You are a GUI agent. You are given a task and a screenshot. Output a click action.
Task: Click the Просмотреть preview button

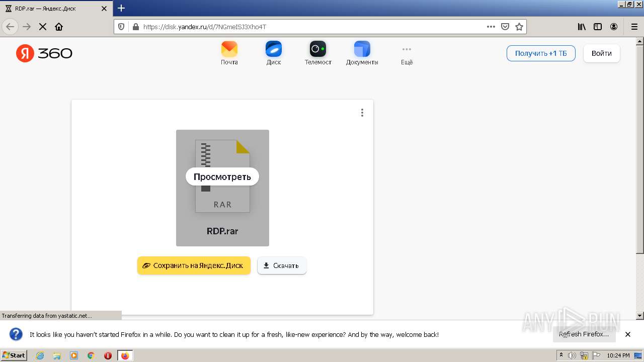click(x=222, y=177)
